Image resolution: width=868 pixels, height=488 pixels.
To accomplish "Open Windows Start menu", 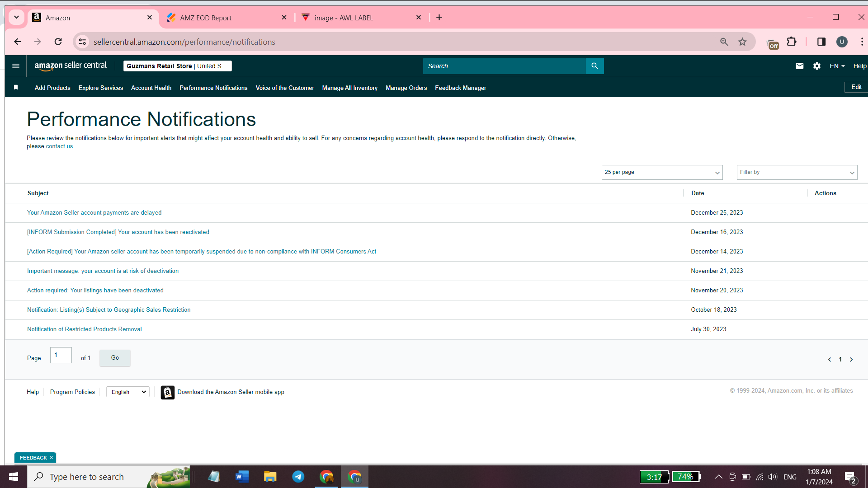I will coord(14,477).
